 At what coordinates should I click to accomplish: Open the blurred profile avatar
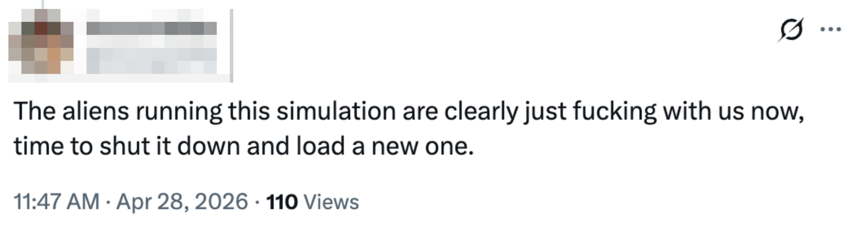coord(41,42)
